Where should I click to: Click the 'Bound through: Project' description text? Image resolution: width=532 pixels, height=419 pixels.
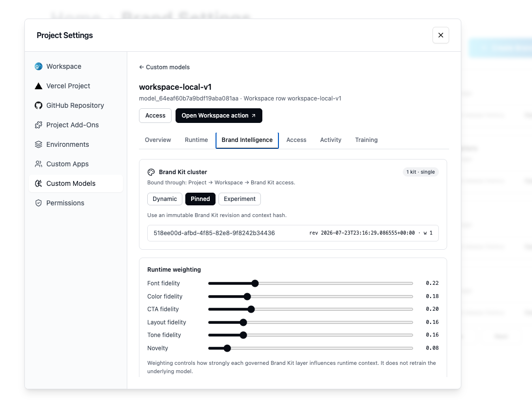click(221, 182)
